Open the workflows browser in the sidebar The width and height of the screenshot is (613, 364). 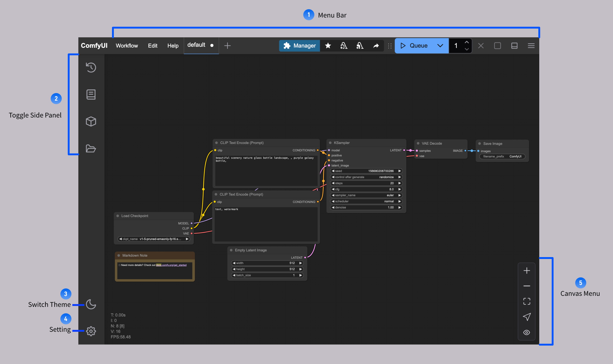pyautogui.click(x=91, y=148)
